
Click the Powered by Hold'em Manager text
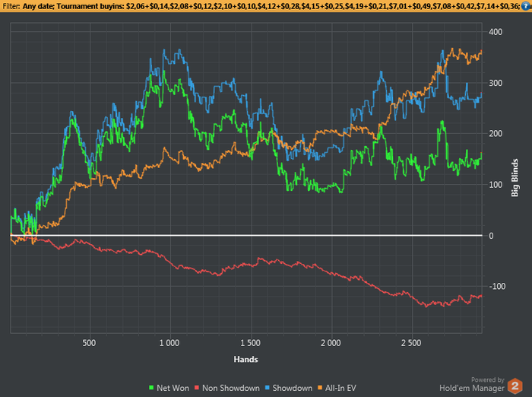point(472,384)
